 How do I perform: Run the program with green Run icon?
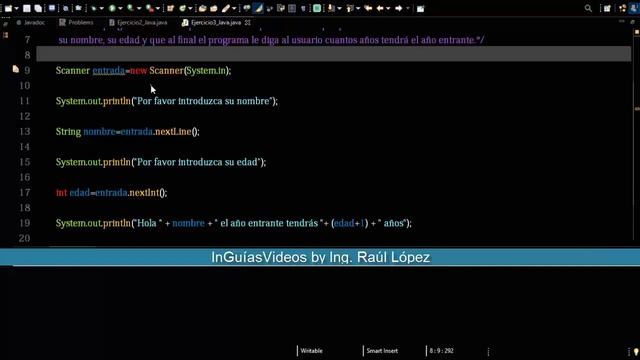(112, 8)
